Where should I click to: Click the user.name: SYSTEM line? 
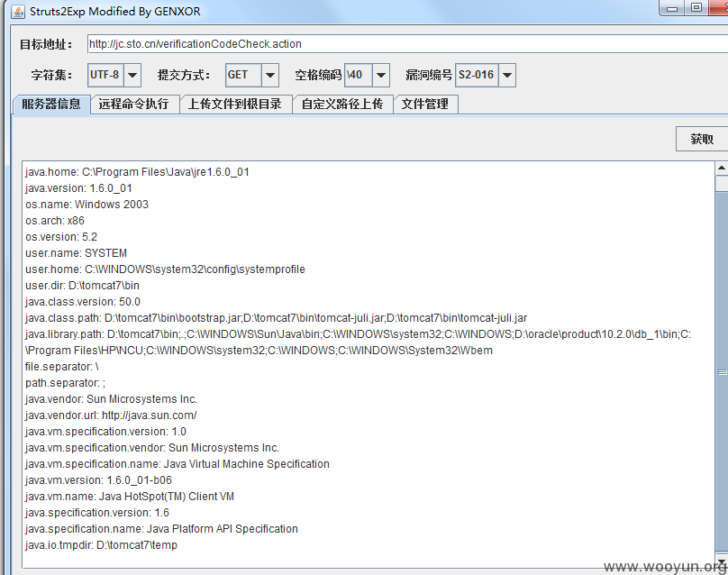[76, 253]
